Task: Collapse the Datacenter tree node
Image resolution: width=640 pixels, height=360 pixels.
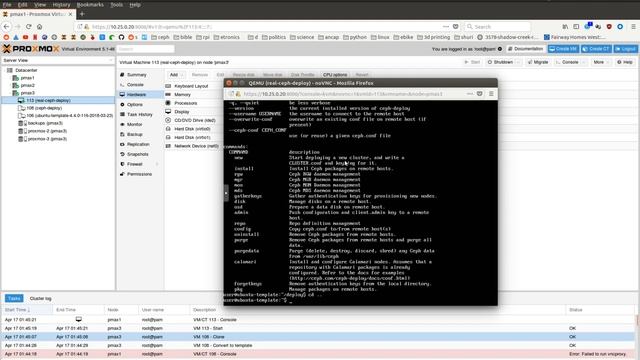Action: 5,70
